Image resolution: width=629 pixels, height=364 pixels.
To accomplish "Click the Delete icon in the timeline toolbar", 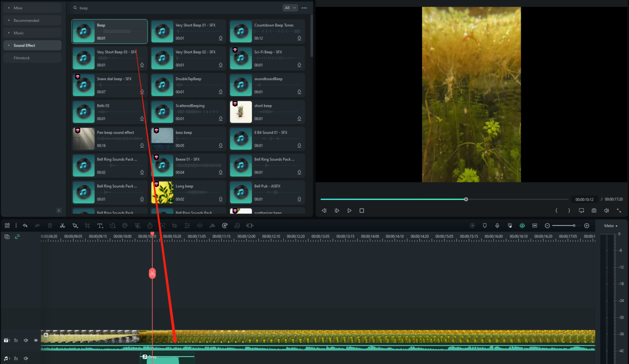I will (x=50, y=225).
